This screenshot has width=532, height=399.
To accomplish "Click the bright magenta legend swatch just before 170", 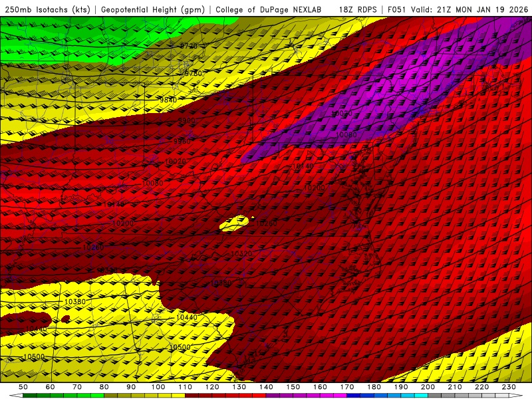I will pos(340,396).
